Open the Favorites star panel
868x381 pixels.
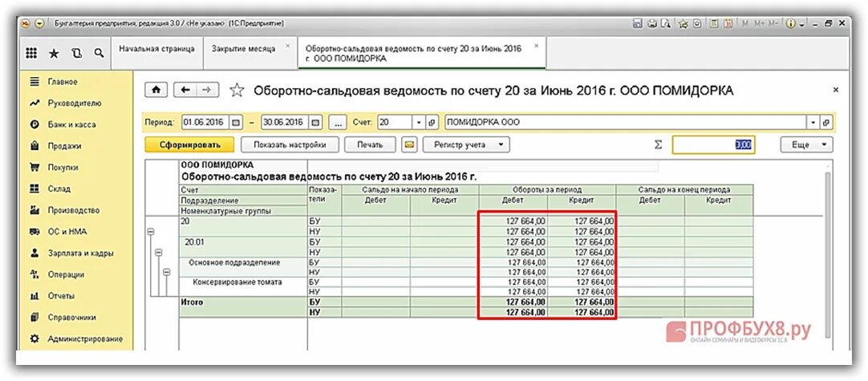click(x=54, y=53)
